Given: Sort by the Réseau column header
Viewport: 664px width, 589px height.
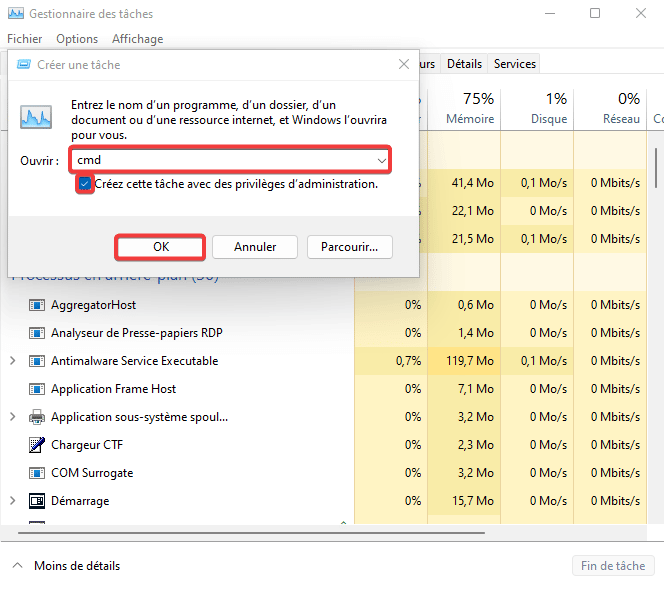Looking at the screenshot, I should click(610, 109).
